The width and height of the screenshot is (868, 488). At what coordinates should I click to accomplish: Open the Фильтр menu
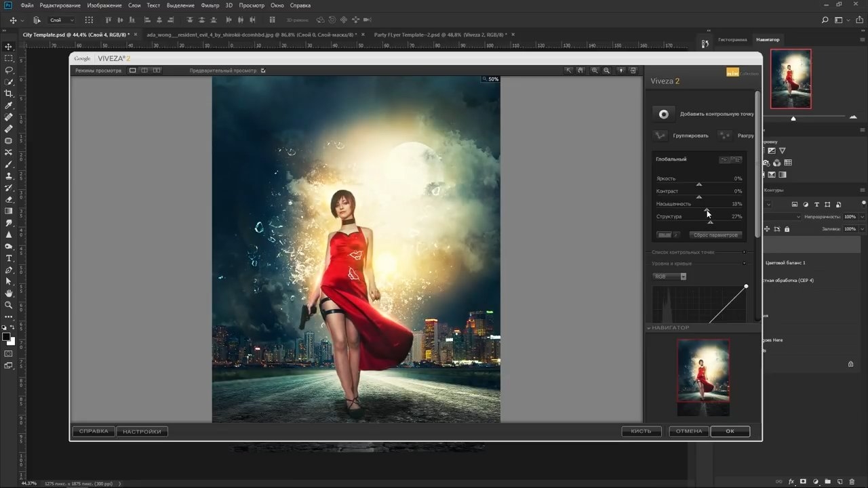(x=210, y=5)
